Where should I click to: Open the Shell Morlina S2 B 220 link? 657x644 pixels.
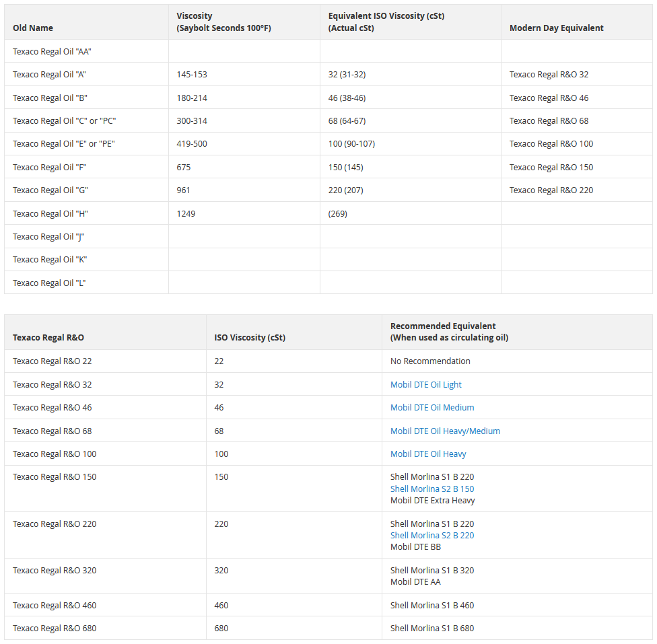pyautogui.click(x=432, y=535)
